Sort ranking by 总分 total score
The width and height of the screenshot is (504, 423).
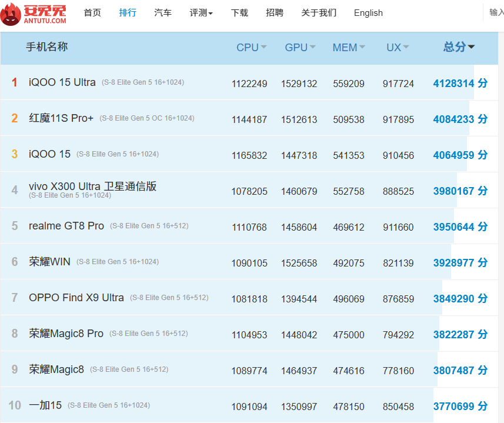[459, 47]
